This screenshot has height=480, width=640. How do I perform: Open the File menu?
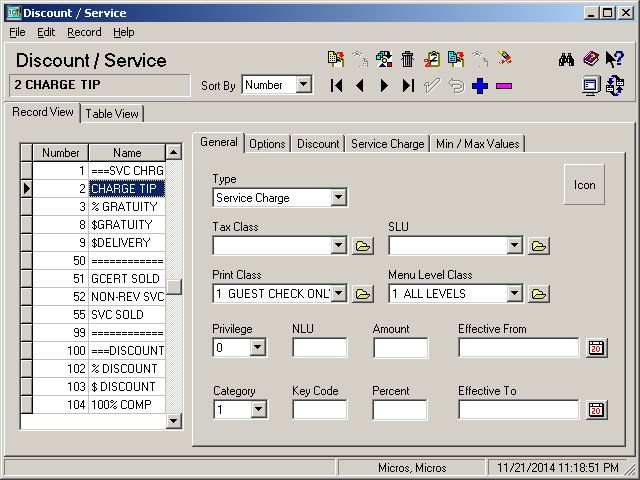coord(17,32)
